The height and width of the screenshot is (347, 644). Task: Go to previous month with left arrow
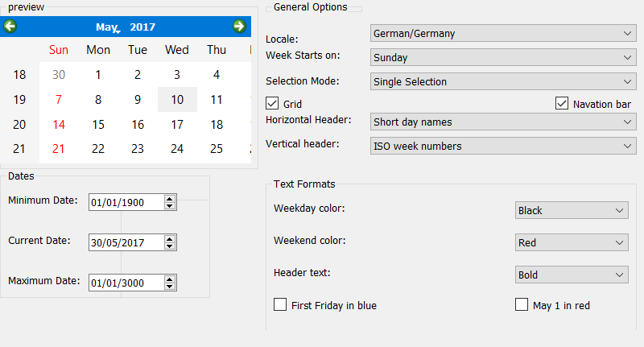coord(10,27)
